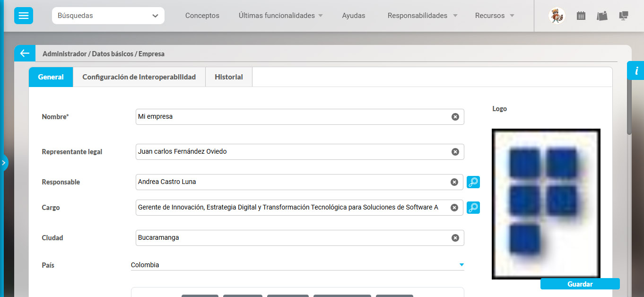Clear the Ciudad field

[455, 238]
